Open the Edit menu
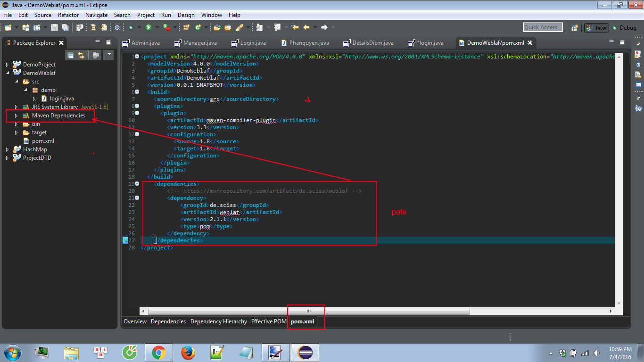Viewport: 644px width, 362px height. pyautogui.click(x=23, y=15)
